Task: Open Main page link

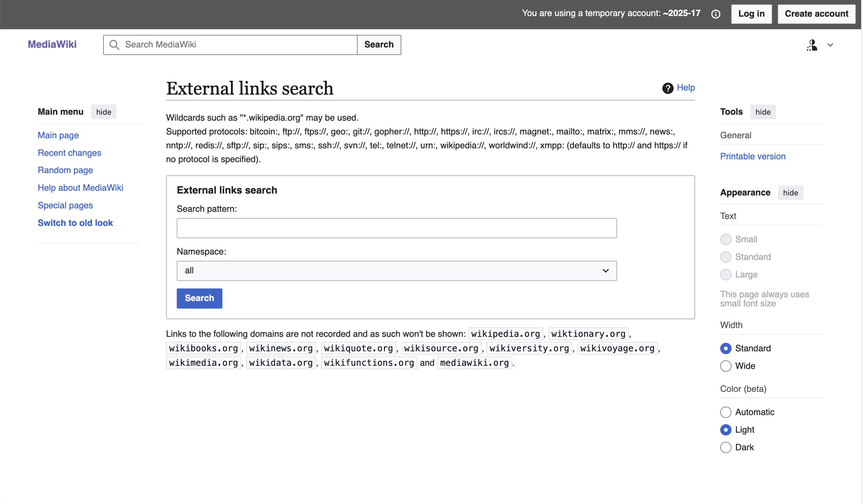Action: pos(58,135)
